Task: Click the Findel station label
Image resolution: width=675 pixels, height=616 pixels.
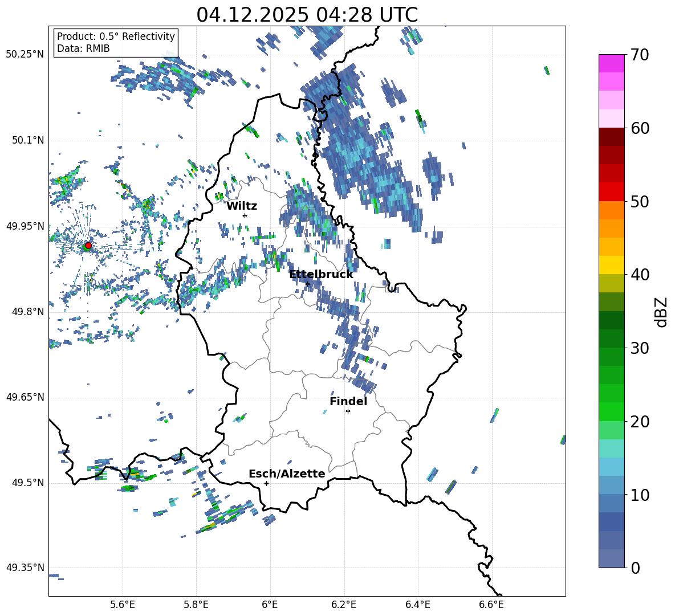Action: coord(348,401)
